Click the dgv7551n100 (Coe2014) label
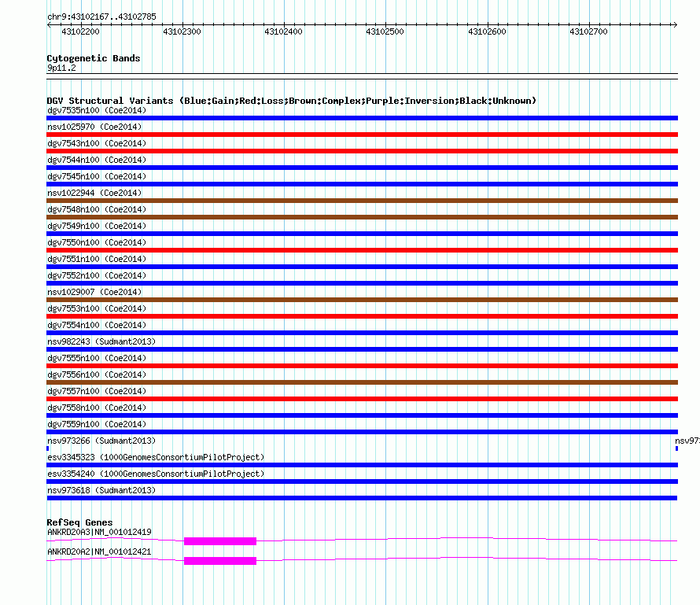Screen dimensions: 700x605 [x=97, y=259]
